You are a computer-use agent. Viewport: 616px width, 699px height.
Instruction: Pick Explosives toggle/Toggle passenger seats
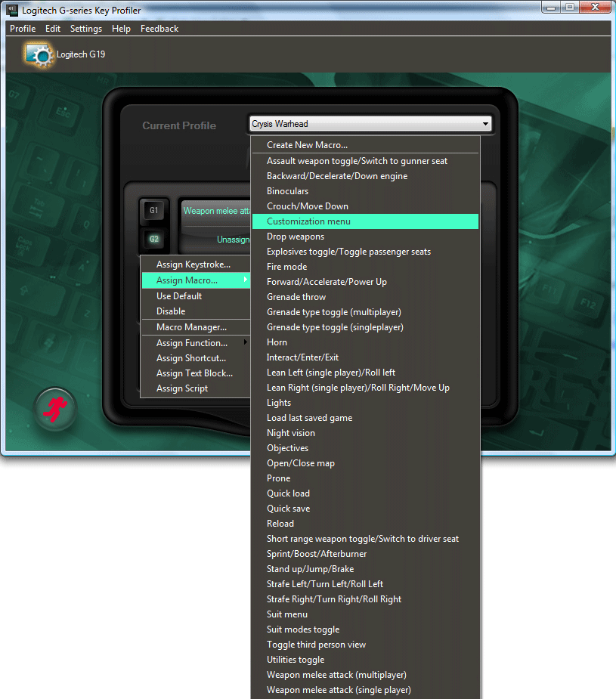(x=366, y=252)
